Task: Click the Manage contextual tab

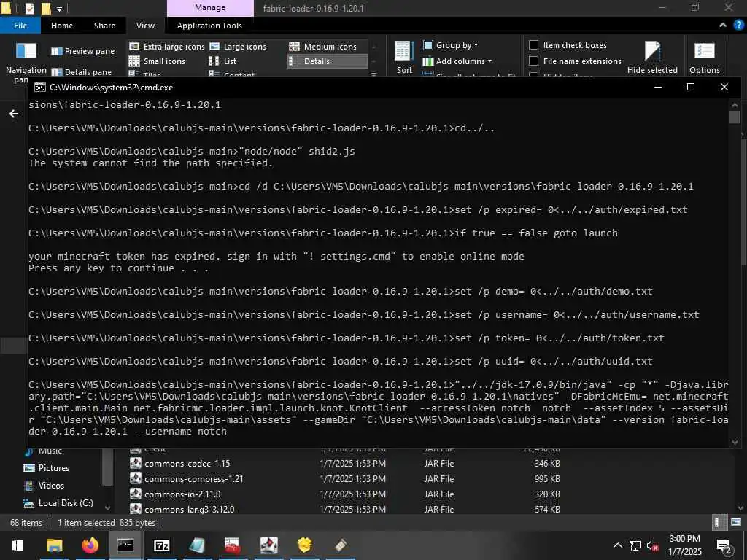Action: tap(210, 7)
